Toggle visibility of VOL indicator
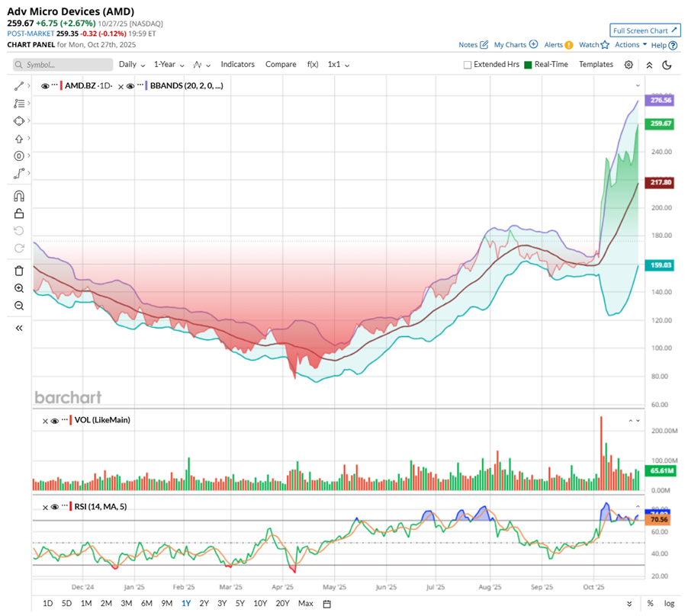Screen dimensions: 688x616 (55, 421)
